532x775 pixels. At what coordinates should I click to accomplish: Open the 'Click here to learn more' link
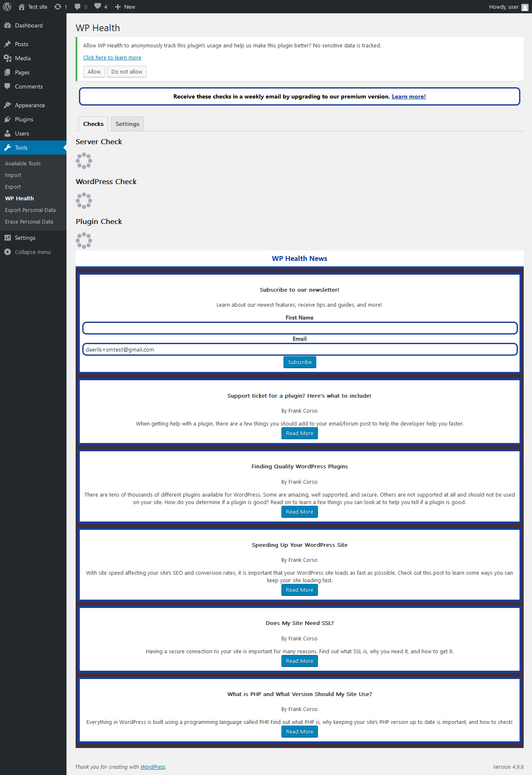[x=112, y=57]
